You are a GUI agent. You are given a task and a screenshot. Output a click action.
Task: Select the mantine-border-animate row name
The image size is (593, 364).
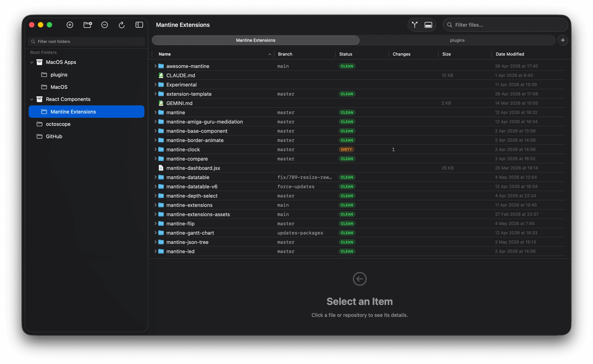coord(195,140)
